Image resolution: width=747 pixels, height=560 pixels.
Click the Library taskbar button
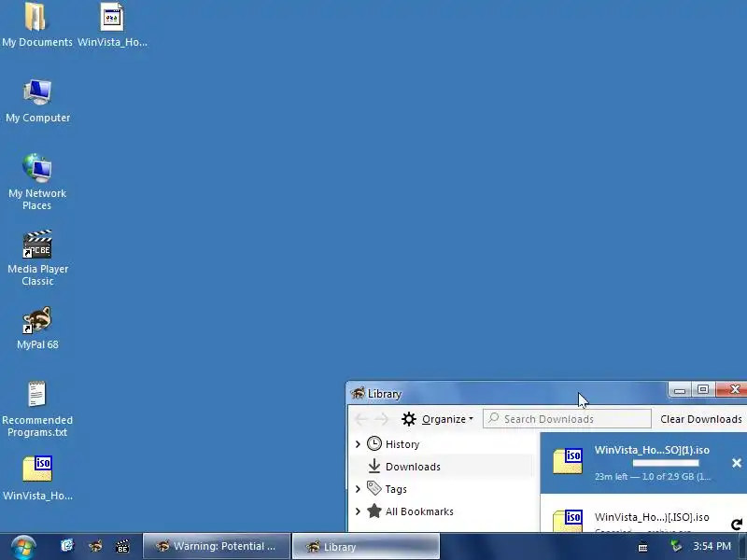[x=365, y=546]
